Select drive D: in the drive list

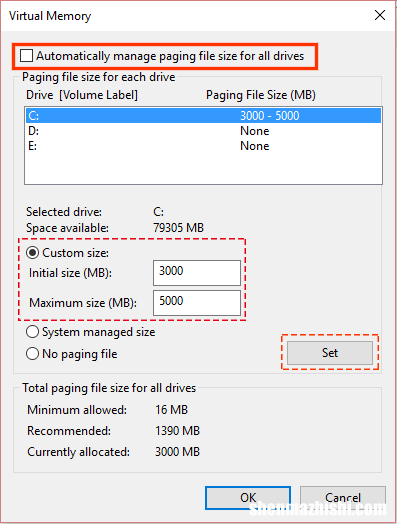click(x=203, y=131)
